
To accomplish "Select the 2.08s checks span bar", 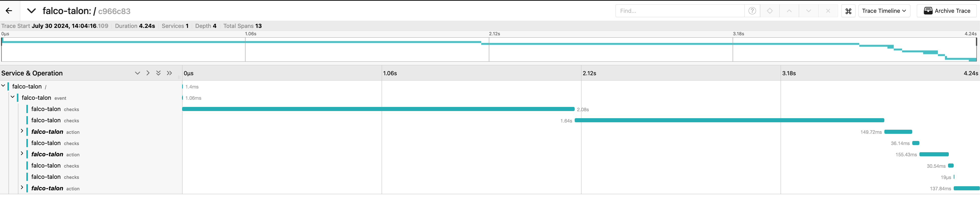I will [x=378, y=109].
